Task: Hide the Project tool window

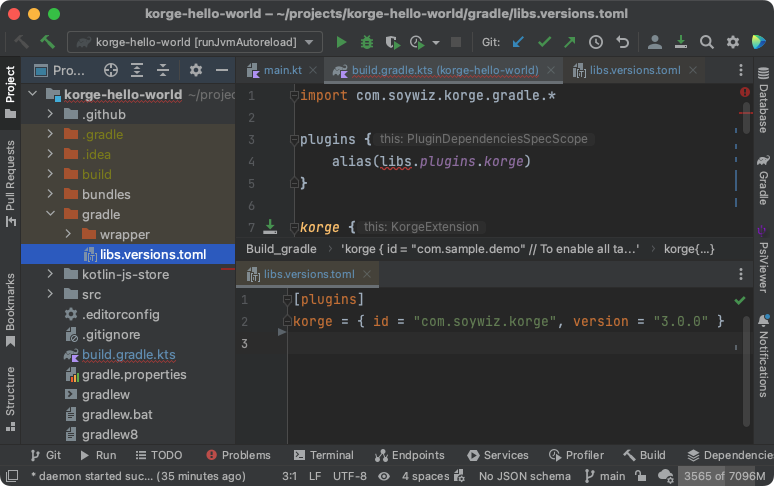Action: [222, 71]
